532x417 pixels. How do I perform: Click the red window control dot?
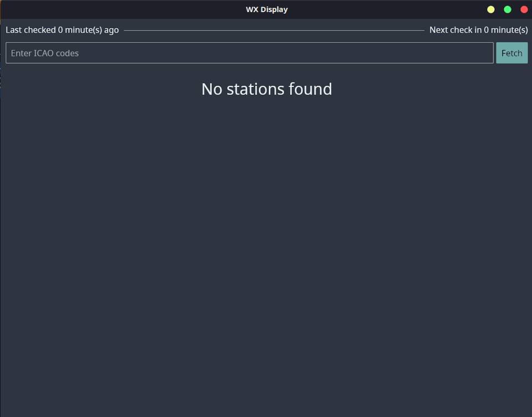pos(524,9)
